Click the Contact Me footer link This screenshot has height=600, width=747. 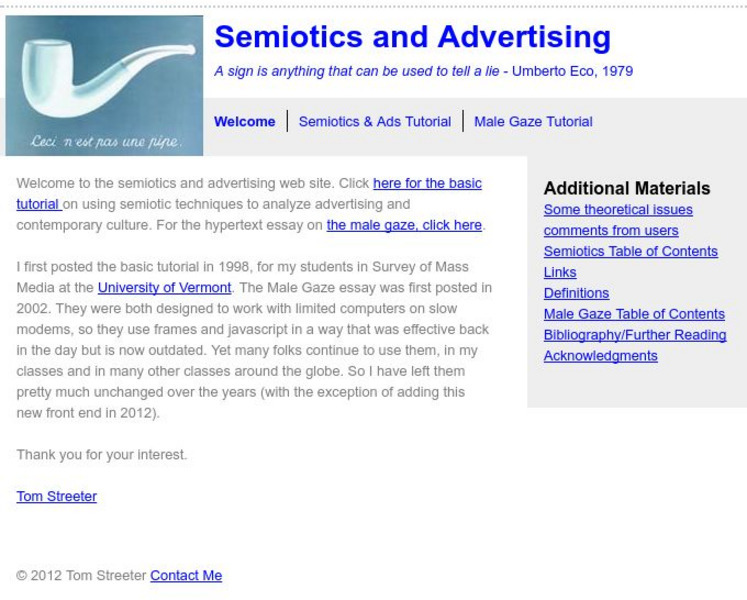(x=186, y=576)
